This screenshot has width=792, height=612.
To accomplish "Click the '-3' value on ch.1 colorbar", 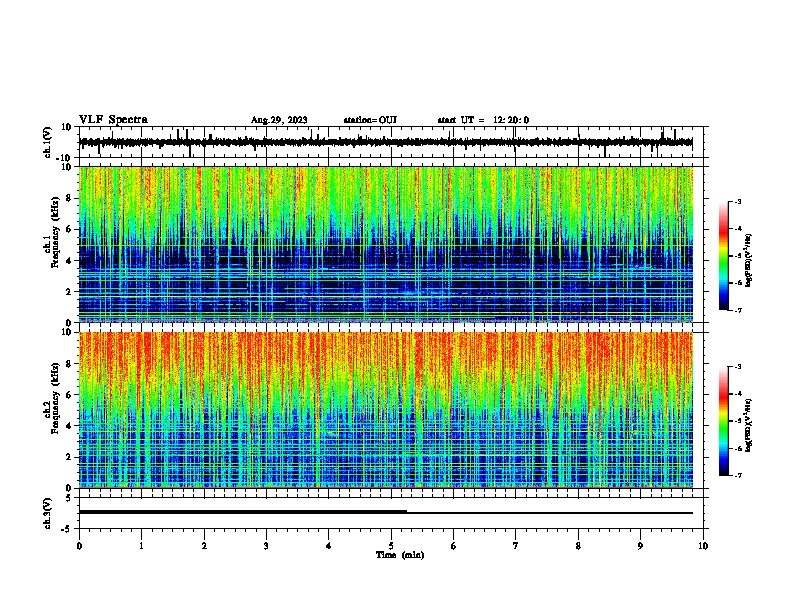I will tap(737, 201).
